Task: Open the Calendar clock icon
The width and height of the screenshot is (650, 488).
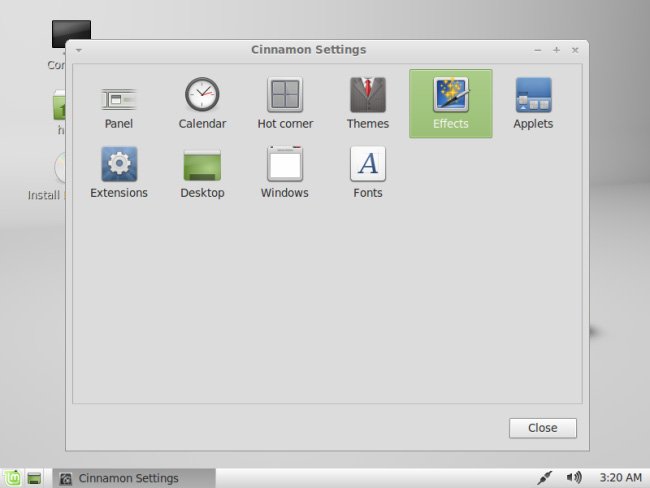Action: pos(202,94)
